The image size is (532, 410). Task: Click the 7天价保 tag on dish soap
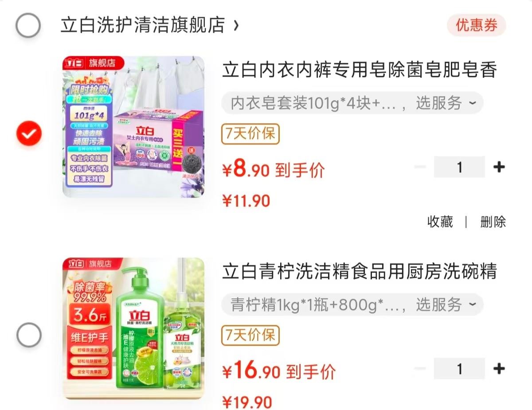point(250,335)
